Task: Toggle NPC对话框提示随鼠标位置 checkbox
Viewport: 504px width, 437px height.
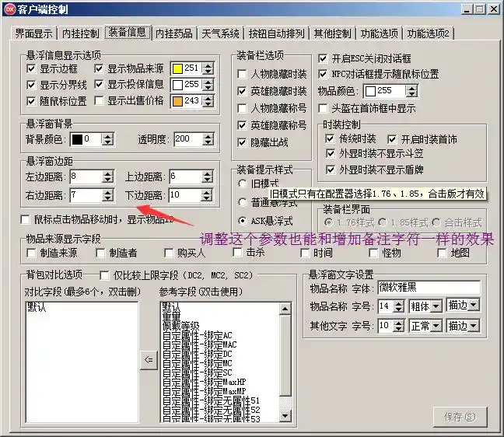Action: 323,74
